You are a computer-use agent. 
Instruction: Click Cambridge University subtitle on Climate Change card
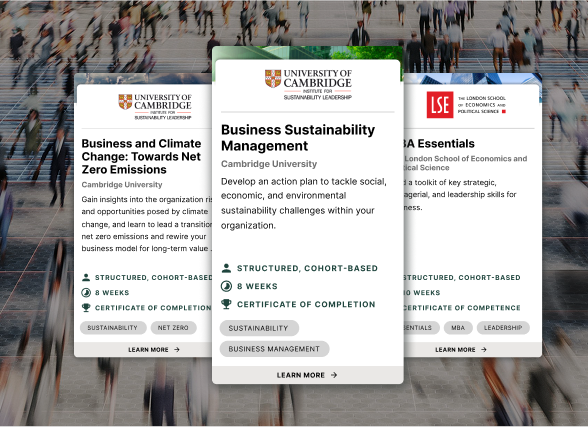coord(122,184)
